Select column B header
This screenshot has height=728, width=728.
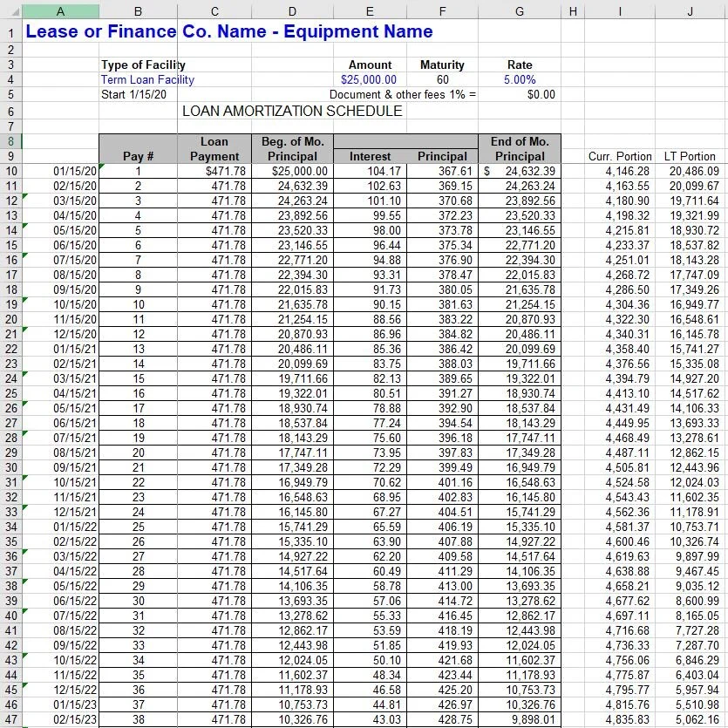[138, 11]
